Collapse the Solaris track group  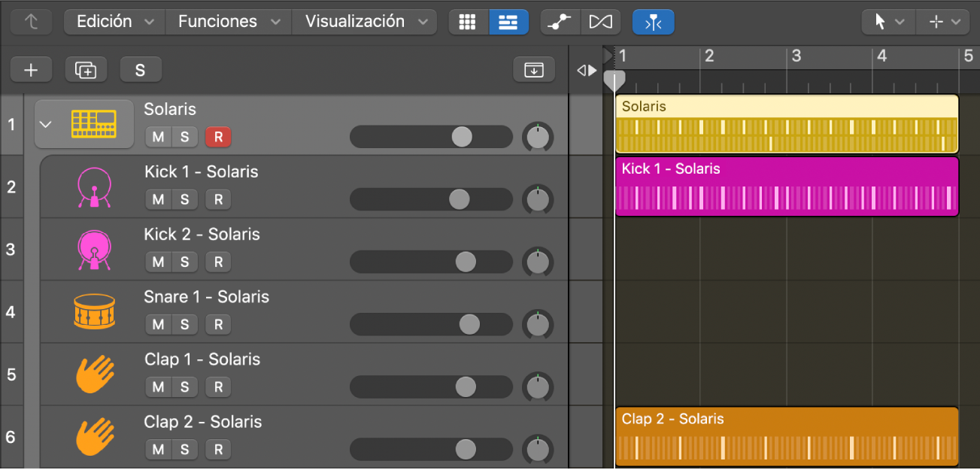pyautogui.click(x=46, y=123)
